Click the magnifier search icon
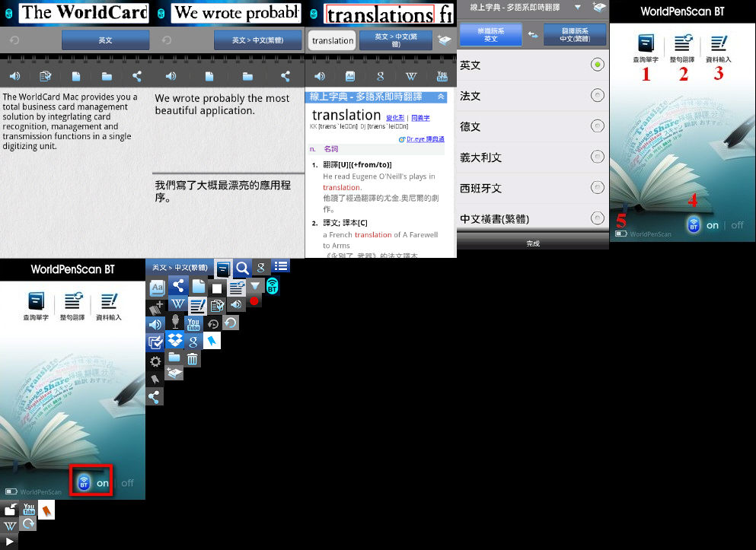Screen dimensions: 756x550 point(242,268)
